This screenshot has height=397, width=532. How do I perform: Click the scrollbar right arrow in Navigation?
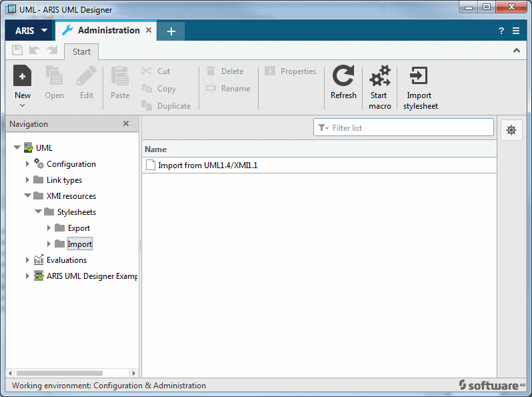tap(134, 373)
